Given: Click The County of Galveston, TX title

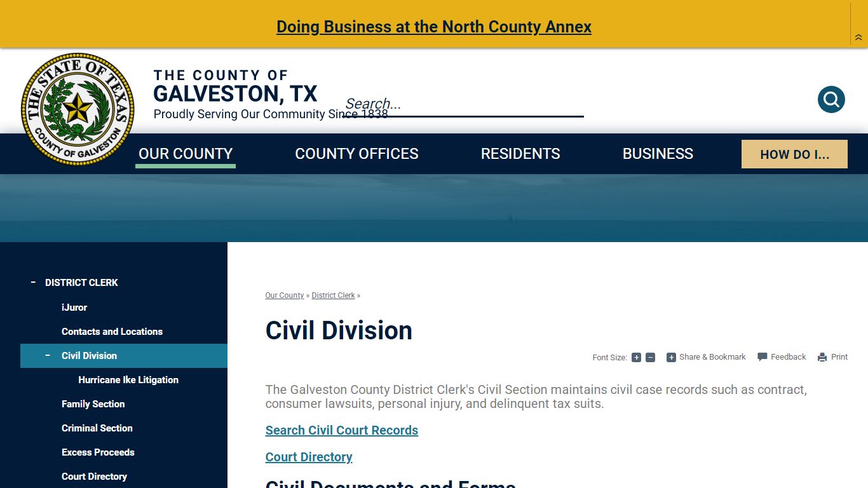Looking at the screenshot, I should [x=235, y=87].
